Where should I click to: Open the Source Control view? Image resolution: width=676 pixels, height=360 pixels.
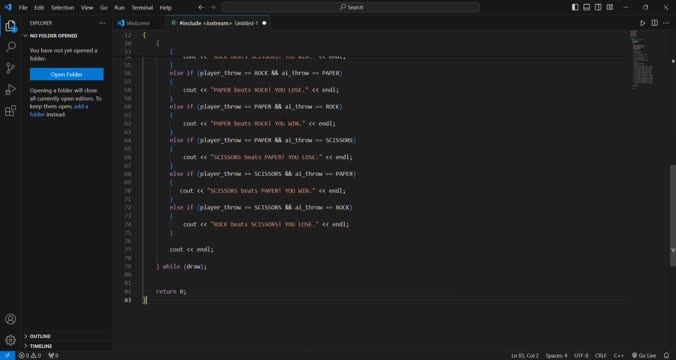click(11, 68)
